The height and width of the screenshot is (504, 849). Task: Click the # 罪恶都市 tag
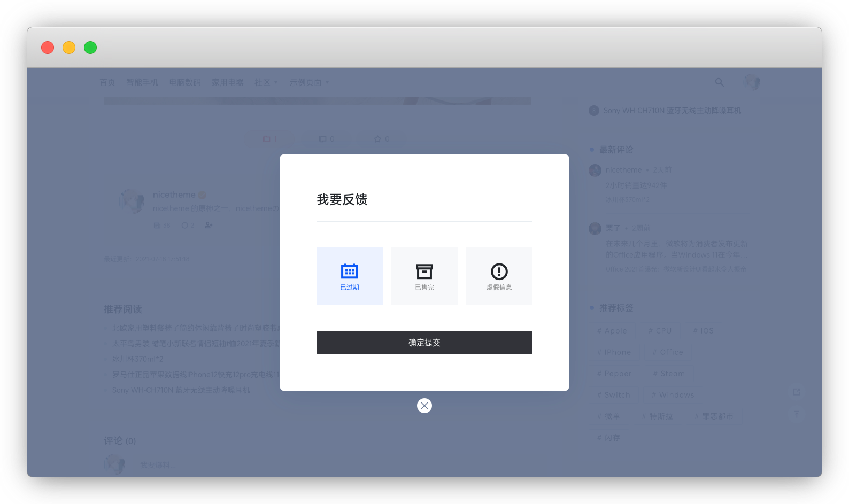(714, 416)
